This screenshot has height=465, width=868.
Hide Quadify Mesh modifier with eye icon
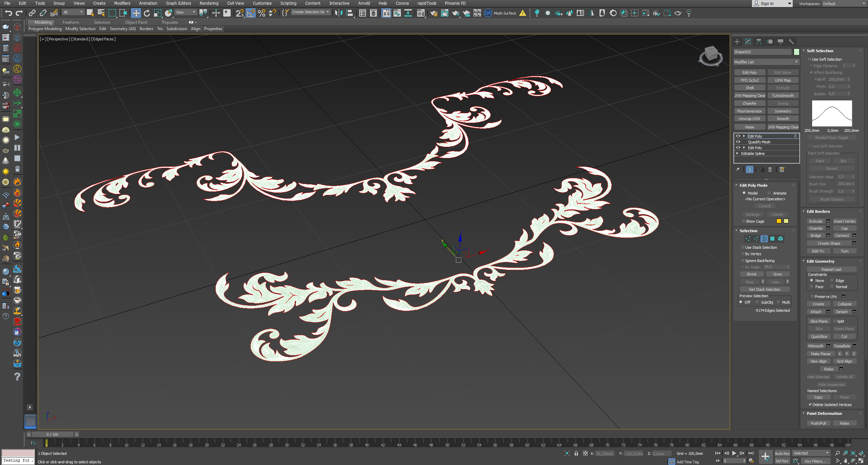click(738, 142)
